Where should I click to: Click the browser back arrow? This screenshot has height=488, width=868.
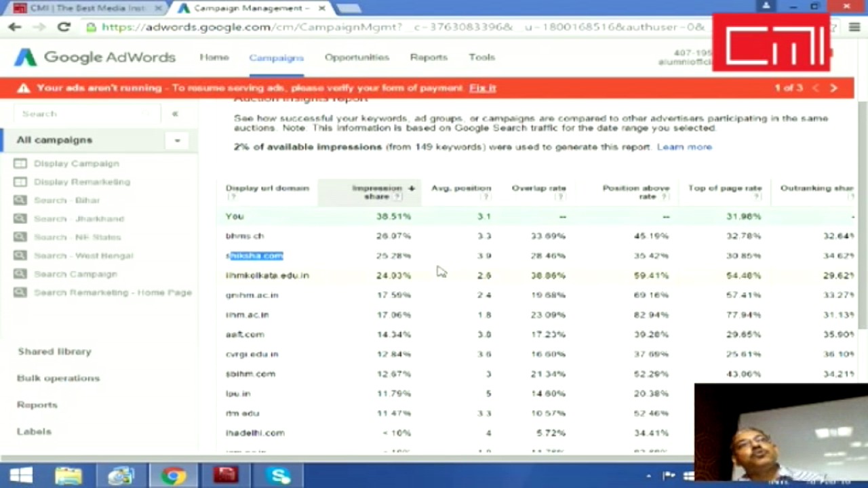click(x=14, y=27)
